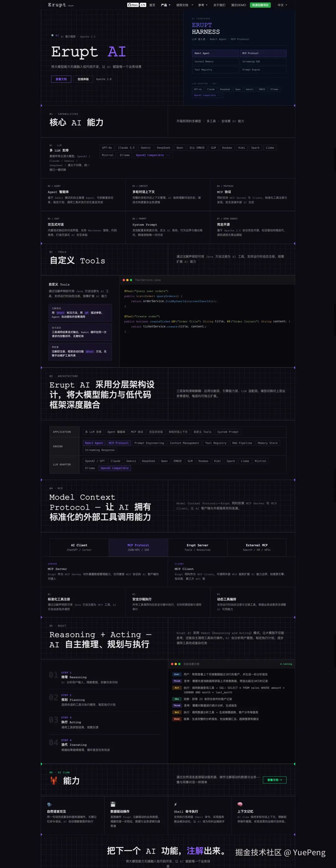Click the Mistral tag in LLM 支持 row
The image size is (336, 868).
108,155
